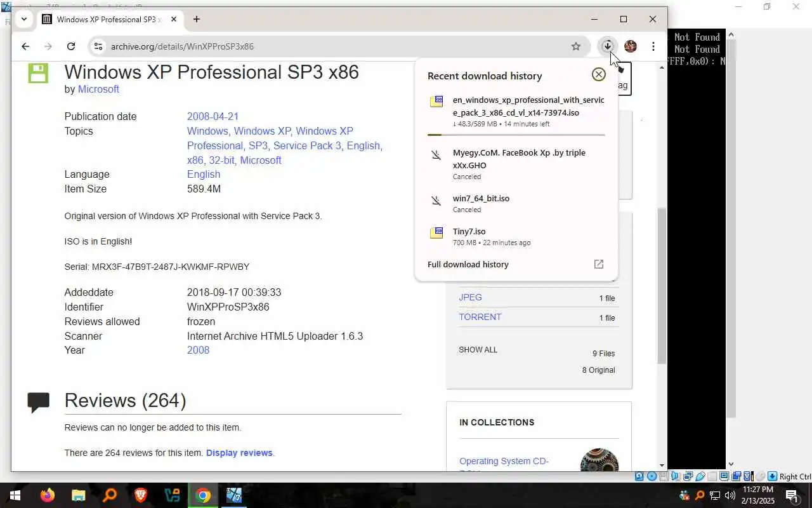Open Operating System CD- collection link
Screen dimensions: 812x508
click(x=504, y=461)
